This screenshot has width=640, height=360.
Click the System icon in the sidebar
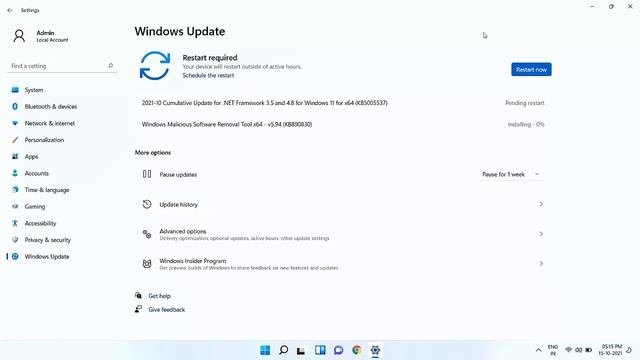pyautogui.click(x=15, y=90)
